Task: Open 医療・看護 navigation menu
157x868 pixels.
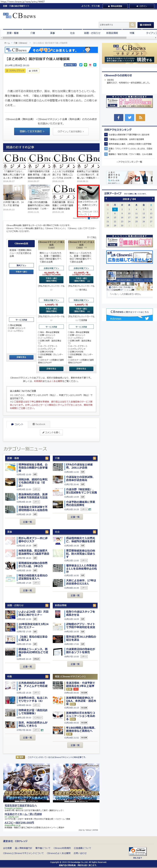Action: [x=13, y=33]
